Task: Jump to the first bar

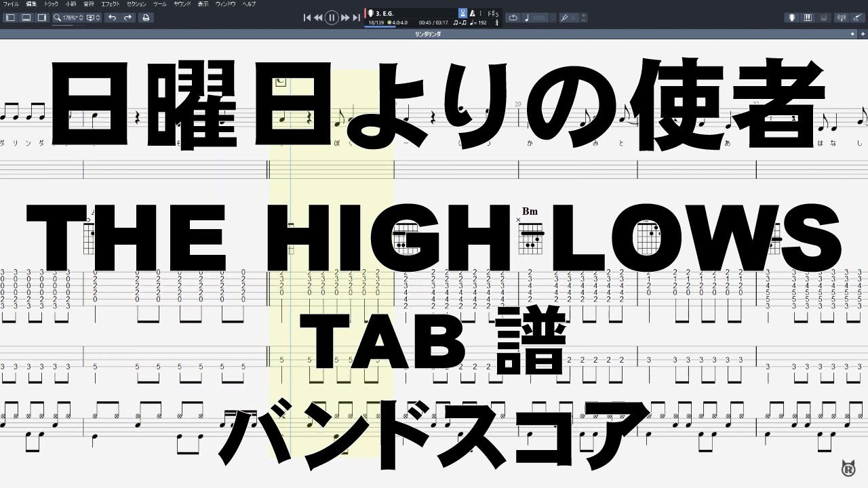Action: pyautogui.click(x=307, y=18)
